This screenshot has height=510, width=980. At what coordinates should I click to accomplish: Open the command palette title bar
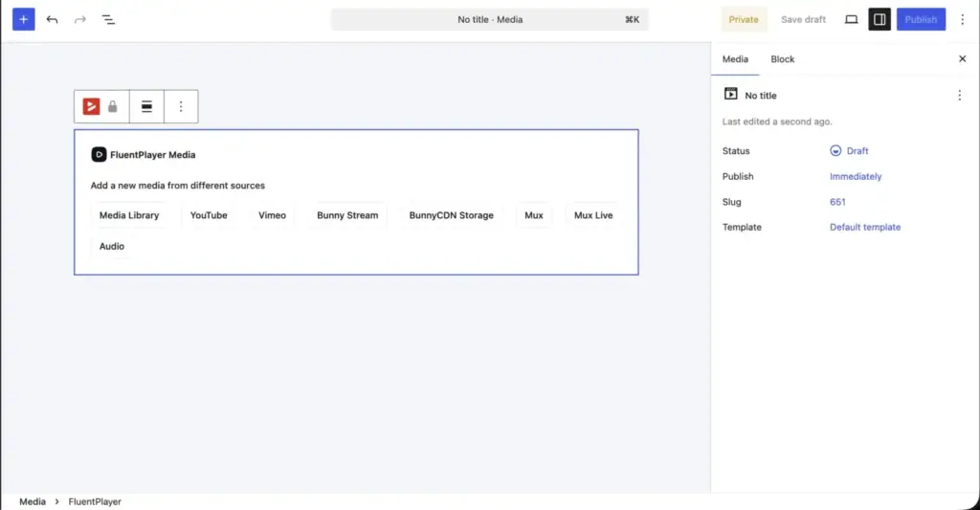[x=490, y=19]
